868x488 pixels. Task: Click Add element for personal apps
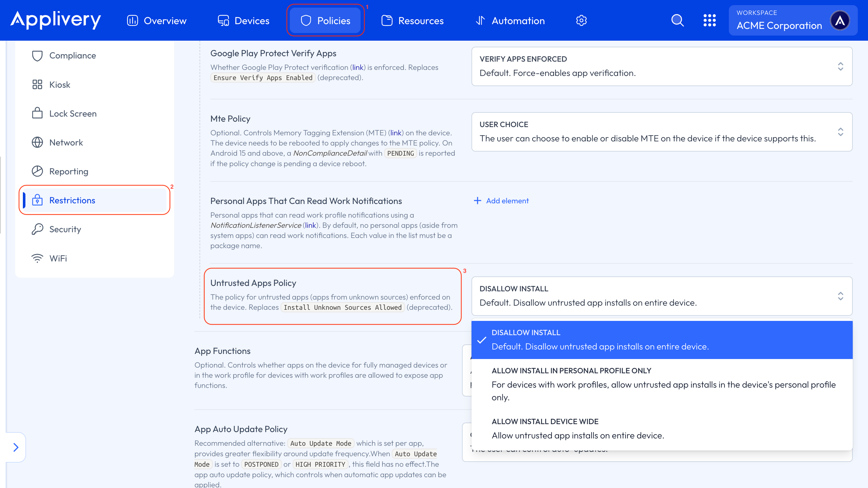pos(501,201)
